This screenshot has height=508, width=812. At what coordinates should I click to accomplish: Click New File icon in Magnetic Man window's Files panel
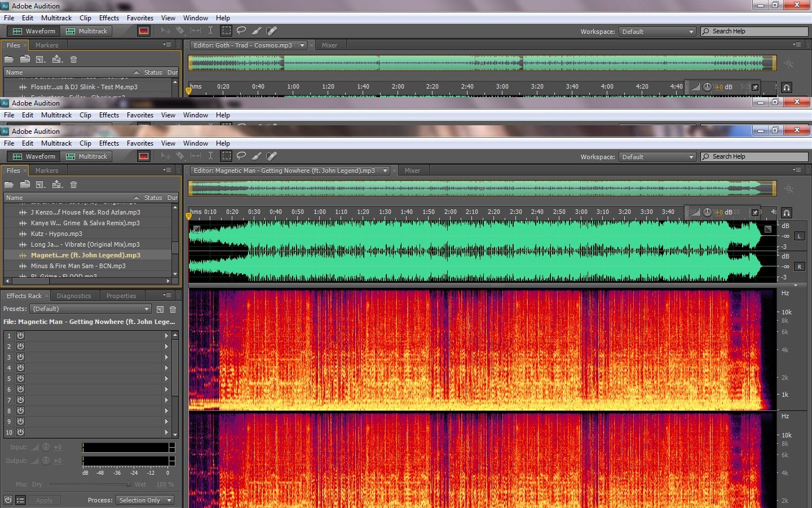(x=41, y=185)
